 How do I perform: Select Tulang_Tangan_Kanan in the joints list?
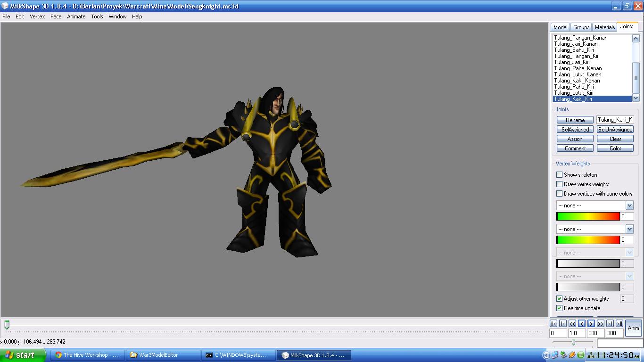pyautogui.click(x=592, y=38)
